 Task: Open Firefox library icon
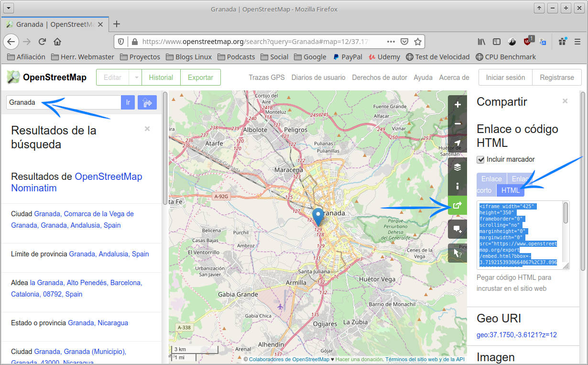click(x=481, y=42)
